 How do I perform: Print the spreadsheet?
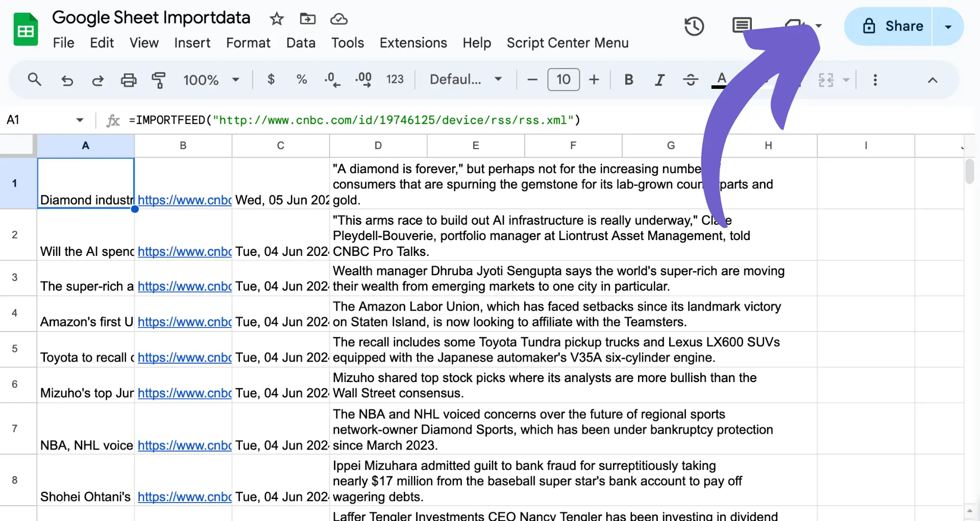coord(128,80)
